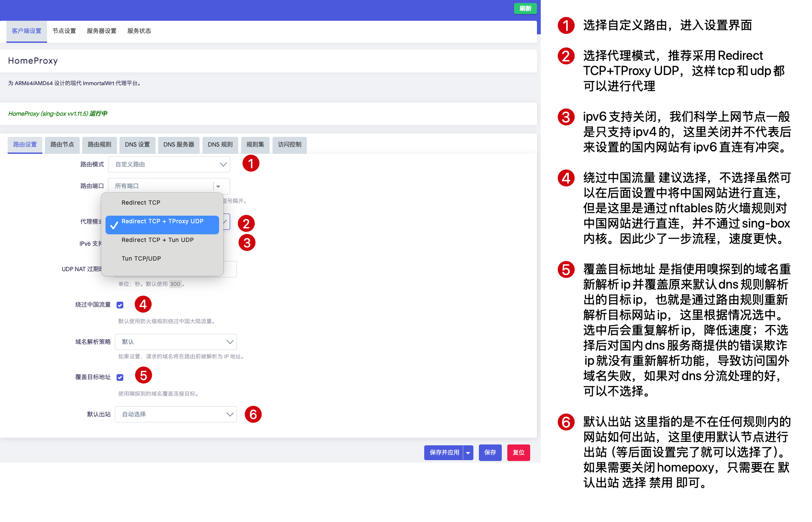
Task: Click the 使用嗅探到的域名覆盖连接目标 hint
Action: (159, 394)
